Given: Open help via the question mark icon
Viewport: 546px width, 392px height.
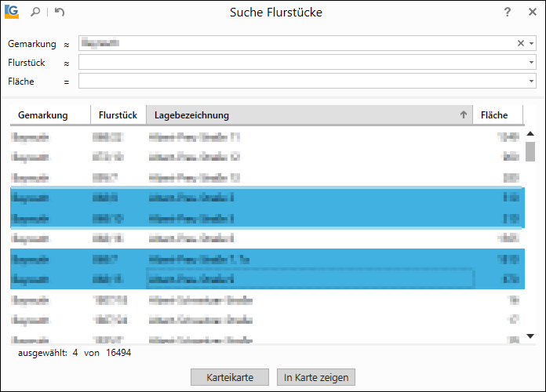Looking at the screenshot, I should coord(508,13).
